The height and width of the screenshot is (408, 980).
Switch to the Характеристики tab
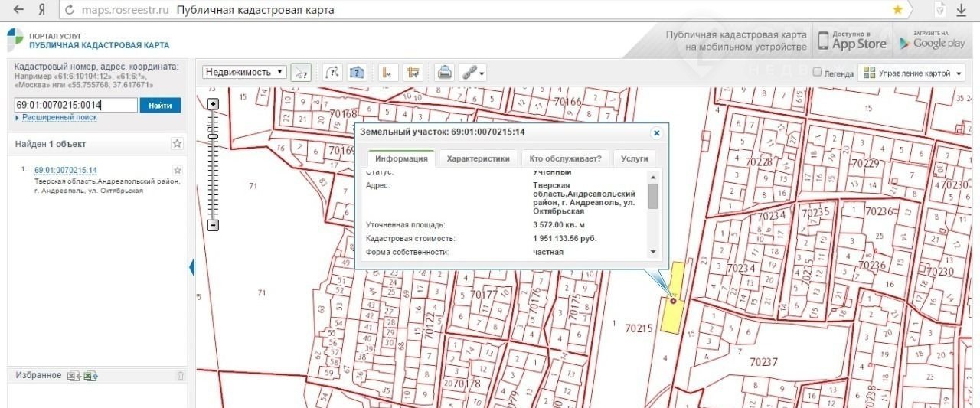[478, 159]
